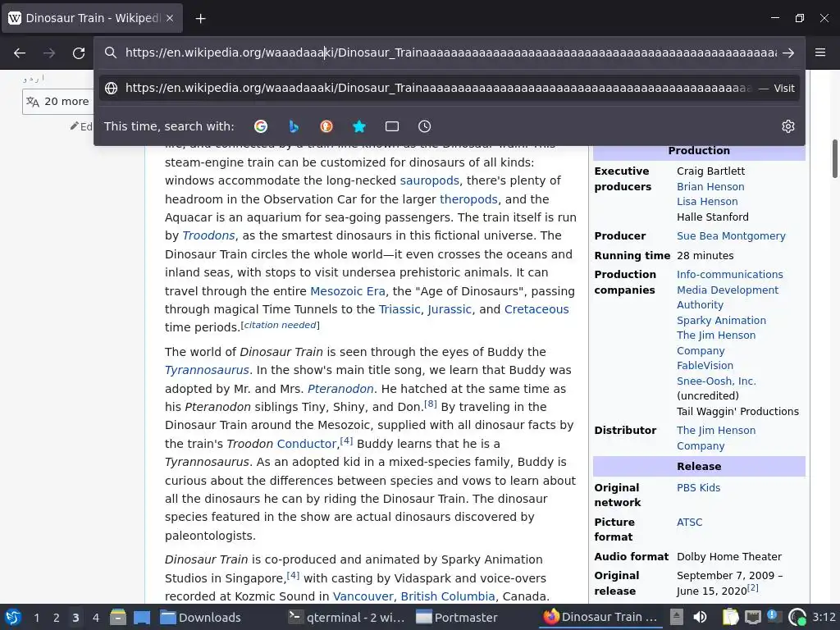Viewport: 840px width, 630px height.
Task: Switch to workspace 2
Action: (57, 618)
